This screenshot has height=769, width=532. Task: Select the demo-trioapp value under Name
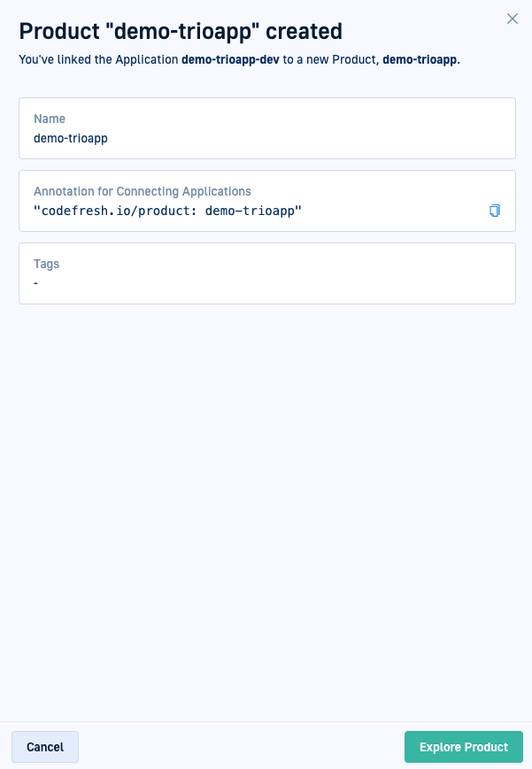pyautogui.click(x=71, y=138)
